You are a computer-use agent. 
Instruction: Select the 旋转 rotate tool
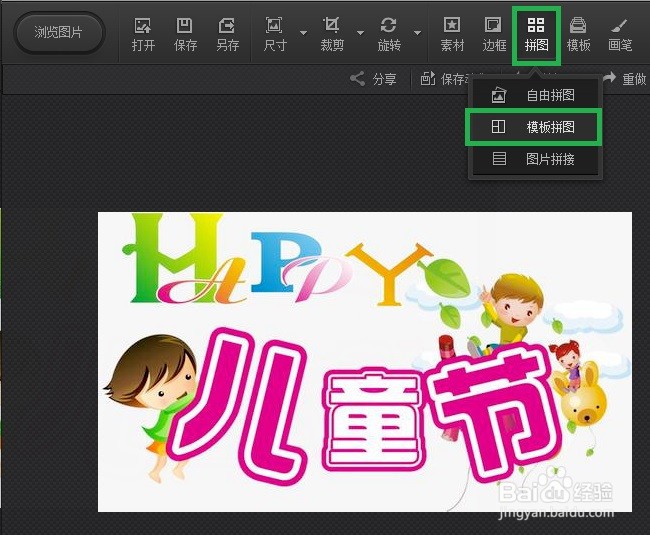pos(389,35)
